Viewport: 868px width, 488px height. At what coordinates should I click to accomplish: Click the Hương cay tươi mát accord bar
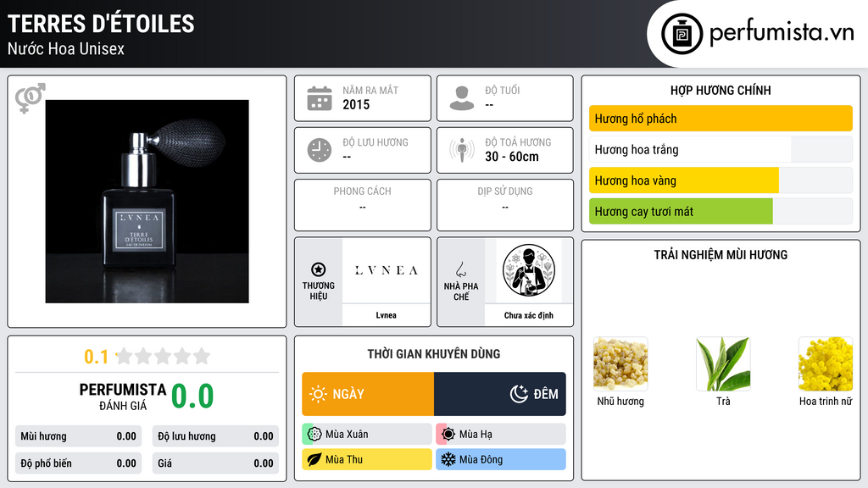tap(721, 211)
